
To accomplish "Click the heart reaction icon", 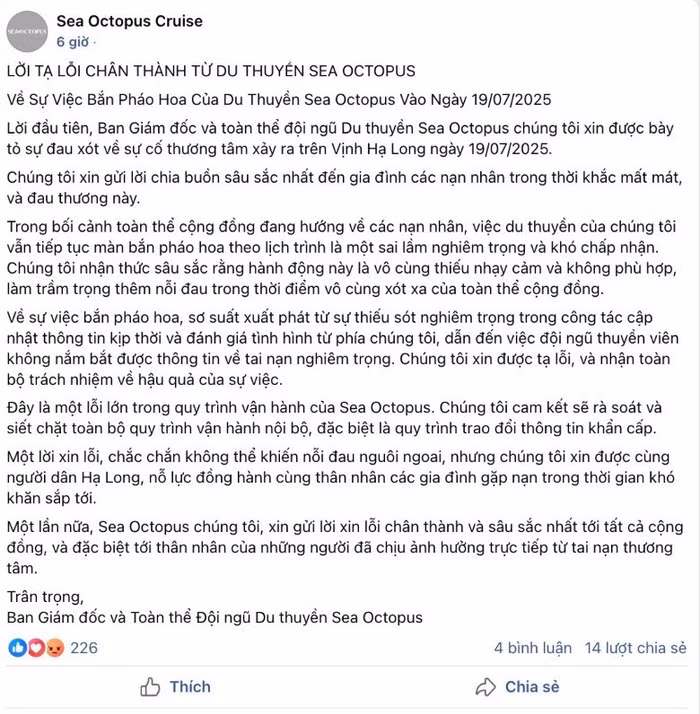I will click(36, 648).
